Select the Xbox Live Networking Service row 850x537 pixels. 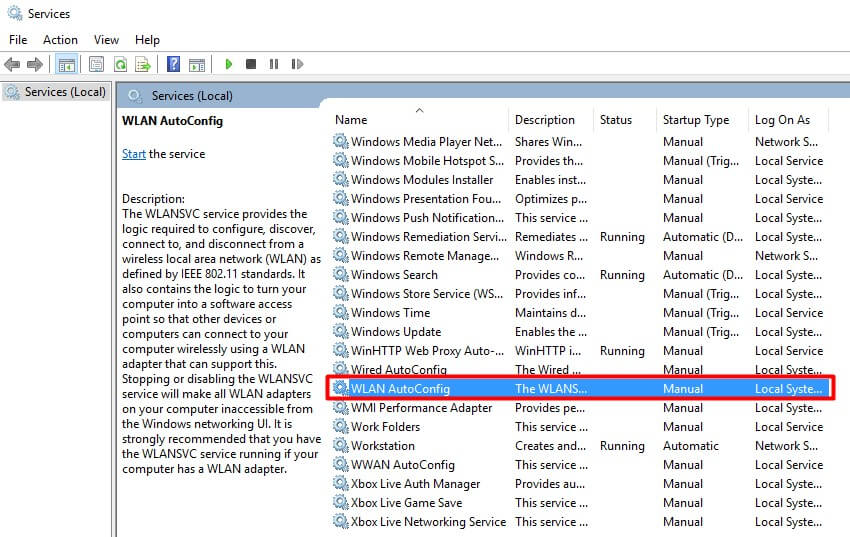pyautogui.click(x=579, y=521)
